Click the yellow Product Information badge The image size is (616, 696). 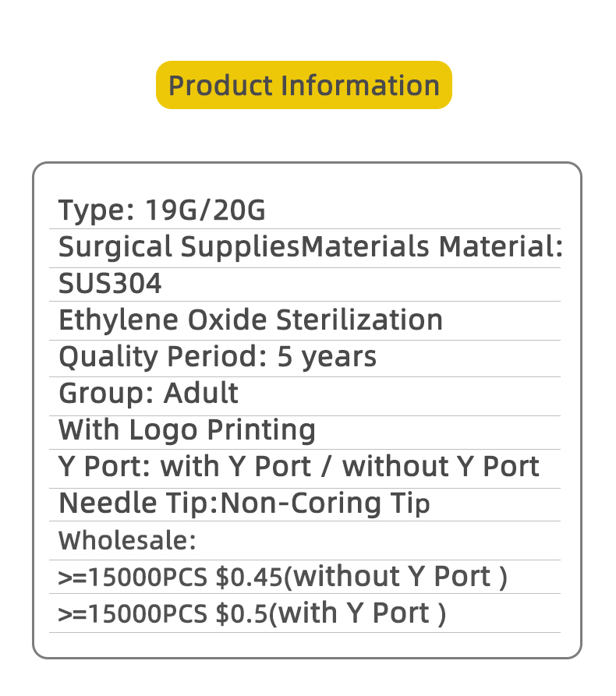tap(304, 85)
